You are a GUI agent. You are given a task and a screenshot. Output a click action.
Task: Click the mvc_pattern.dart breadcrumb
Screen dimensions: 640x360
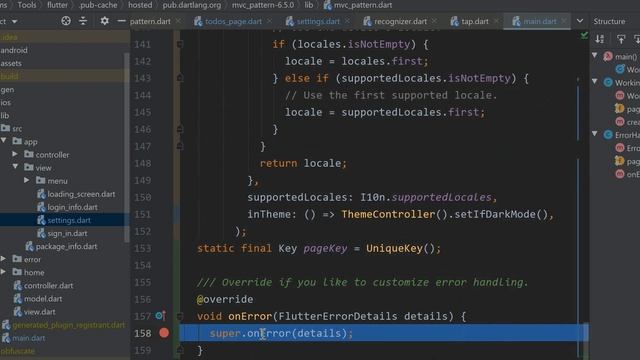(x=362, y=5)
